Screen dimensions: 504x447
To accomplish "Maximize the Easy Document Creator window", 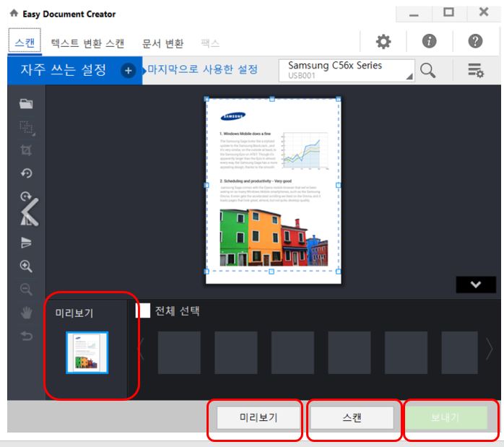I will (x=448, y=13).
